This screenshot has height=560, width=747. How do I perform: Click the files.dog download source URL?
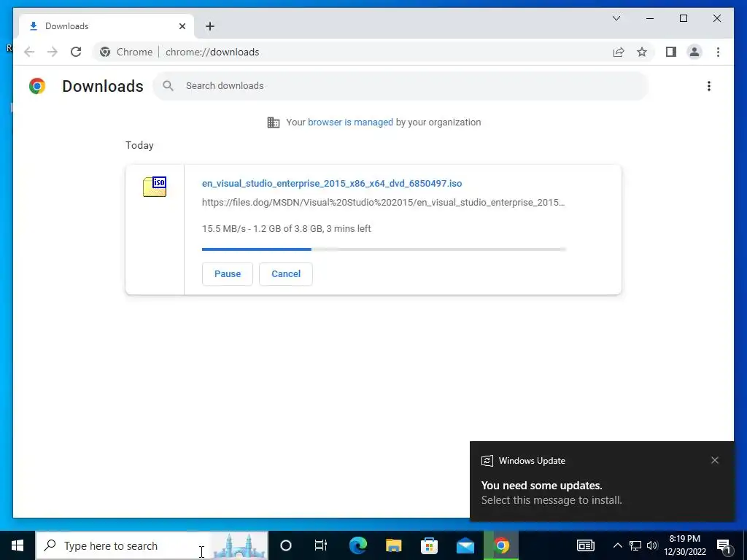coord(383,203)
